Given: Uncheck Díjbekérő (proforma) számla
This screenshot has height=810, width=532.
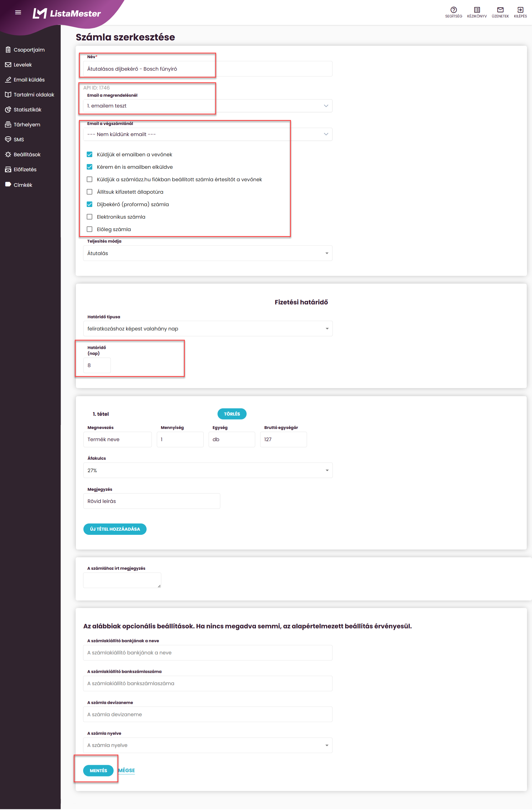Looking at the screenshot, I should click(x=89, y=205).
